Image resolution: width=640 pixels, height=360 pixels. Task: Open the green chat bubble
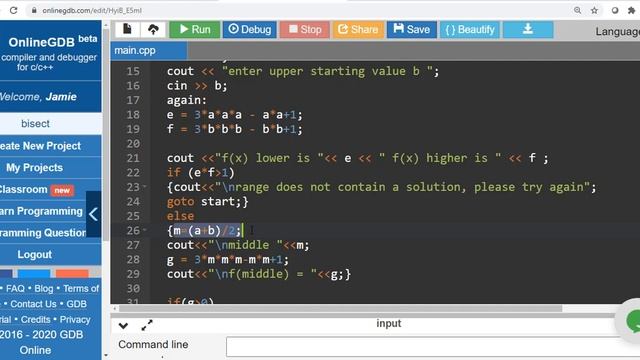tap(634, 320)
